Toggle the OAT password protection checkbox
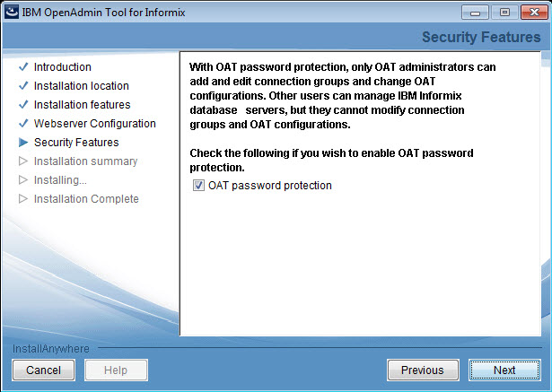 tap(198, 186)
